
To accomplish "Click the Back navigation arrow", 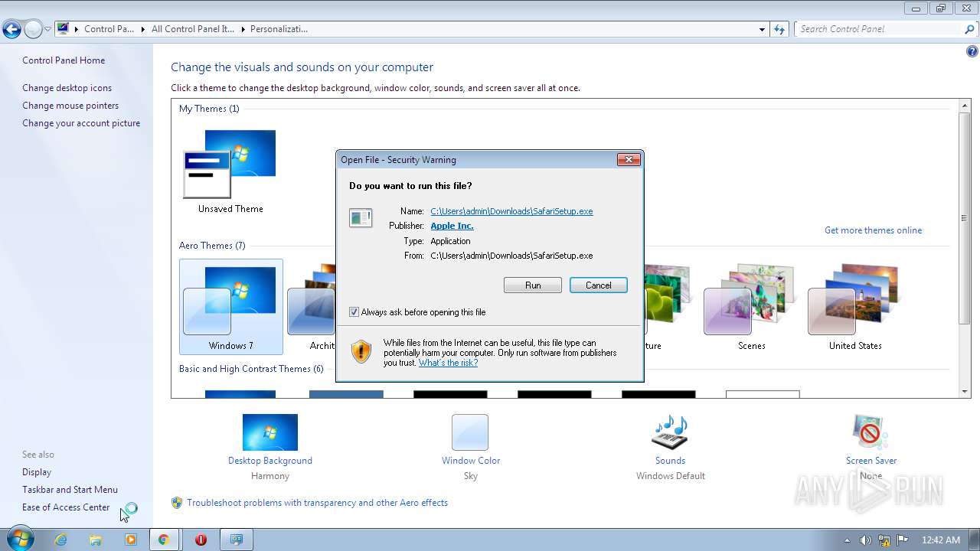I will point(11,30).
